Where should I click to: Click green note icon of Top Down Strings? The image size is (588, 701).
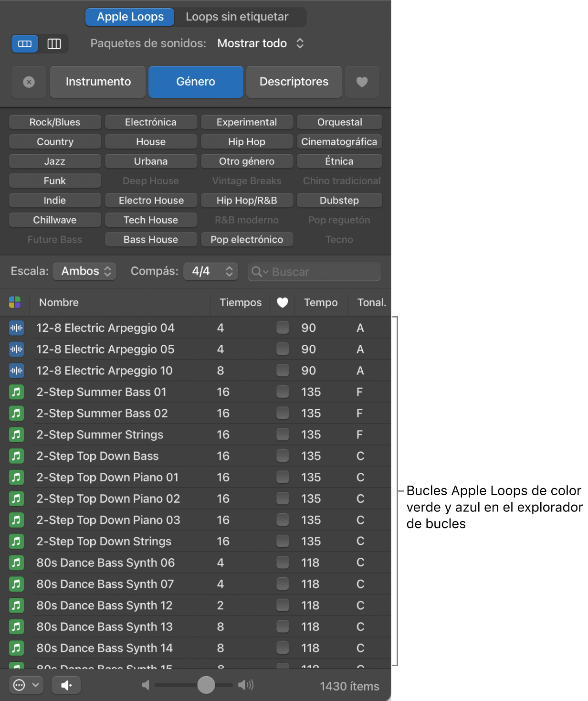17,541
